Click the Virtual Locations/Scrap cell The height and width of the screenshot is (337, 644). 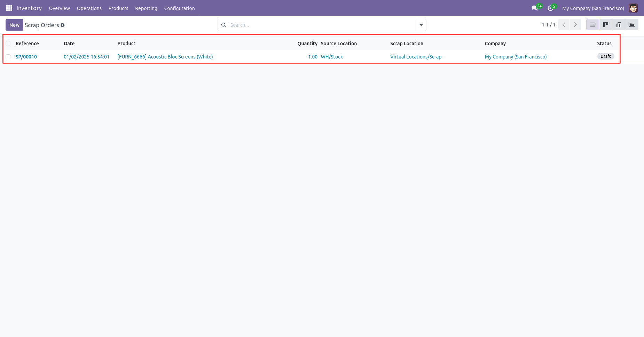click(x=416, y=57)
